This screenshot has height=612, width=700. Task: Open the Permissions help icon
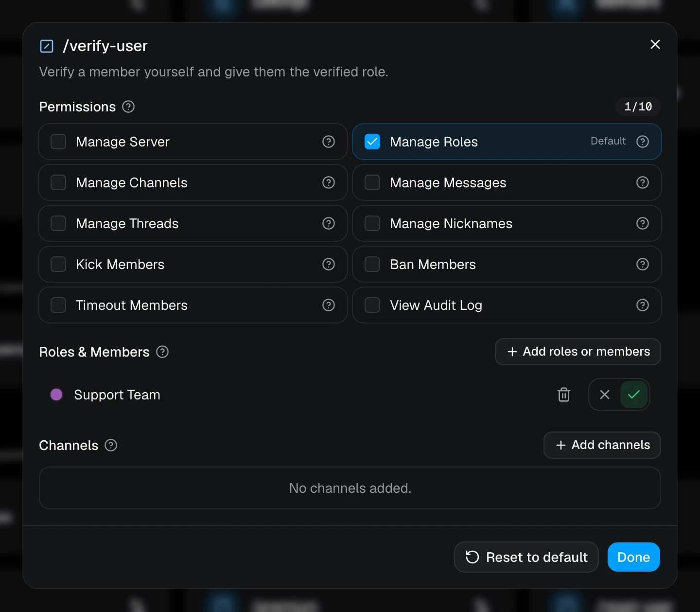click(x=128, y=107)
